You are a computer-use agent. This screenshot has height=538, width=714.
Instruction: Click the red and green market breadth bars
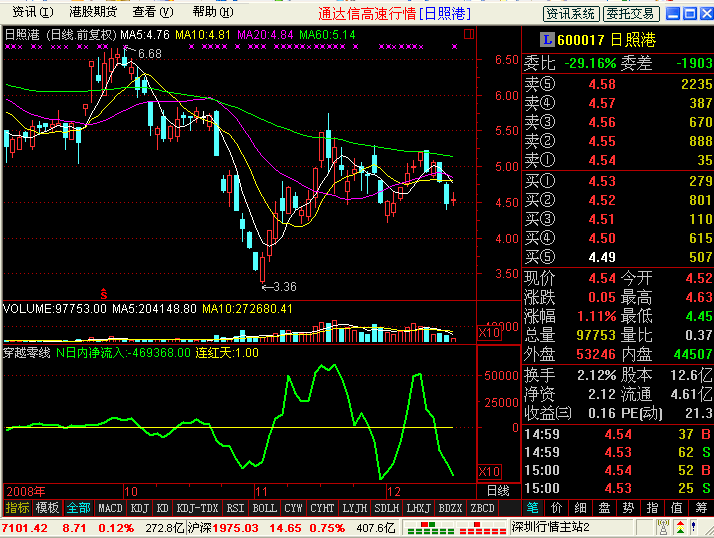455,528
